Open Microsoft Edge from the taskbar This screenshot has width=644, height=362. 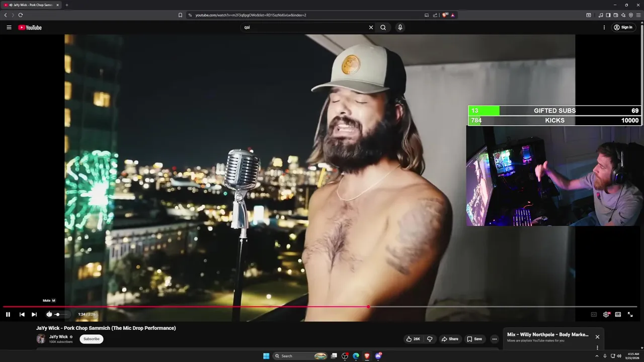(x=356, y=356)
